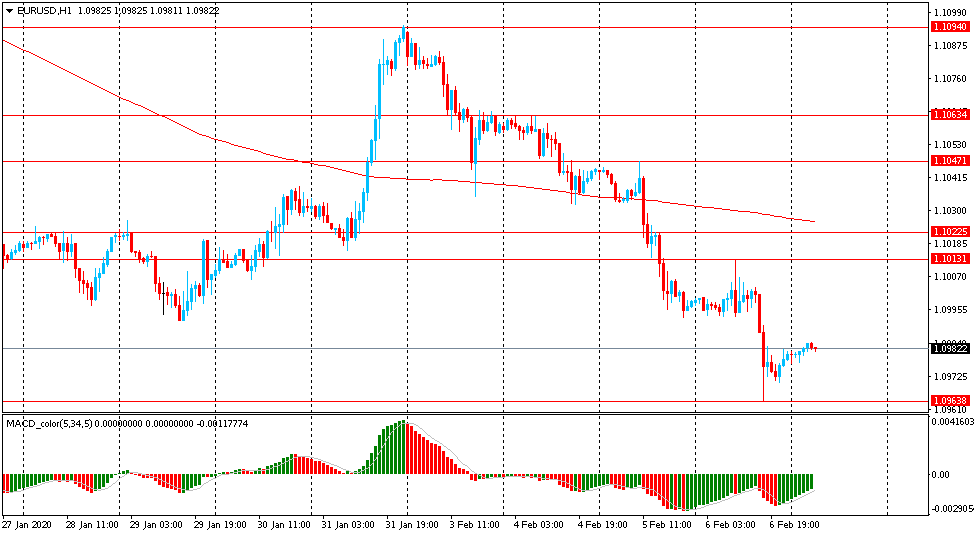Click the 4 Feb 19:00 time label
This screenshot has height=536, width=974.
point(602,525)
